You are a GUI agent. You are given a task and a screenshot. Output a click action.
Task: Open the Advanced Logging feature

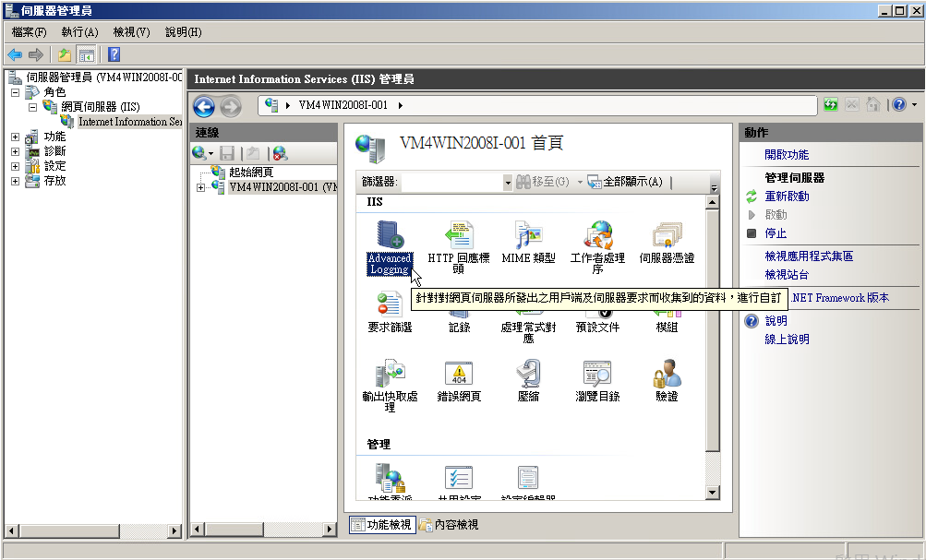click(x=390, y=247)
